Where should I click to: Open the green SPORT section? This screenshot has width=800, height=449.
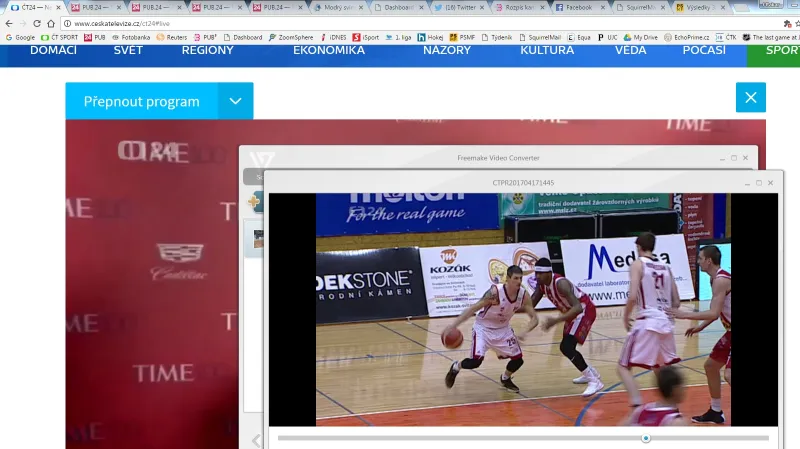pos(773,55)
